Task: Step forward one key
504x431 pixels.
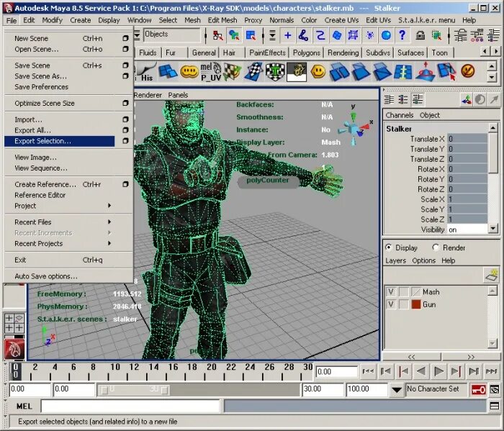Action: click(456, 371)
